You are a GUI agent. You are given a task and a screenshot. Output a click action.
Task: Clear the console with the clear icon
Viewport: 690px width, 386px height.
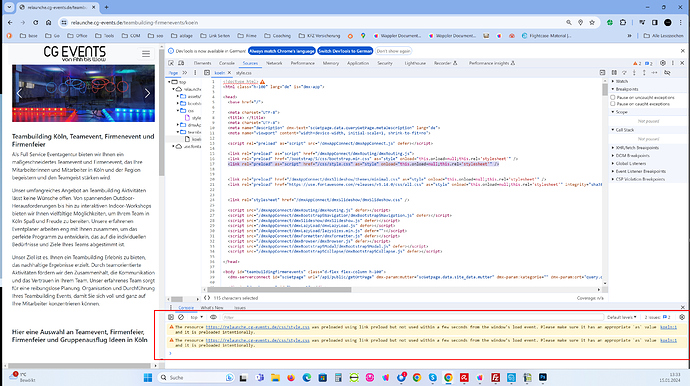[x=181, y=317]
